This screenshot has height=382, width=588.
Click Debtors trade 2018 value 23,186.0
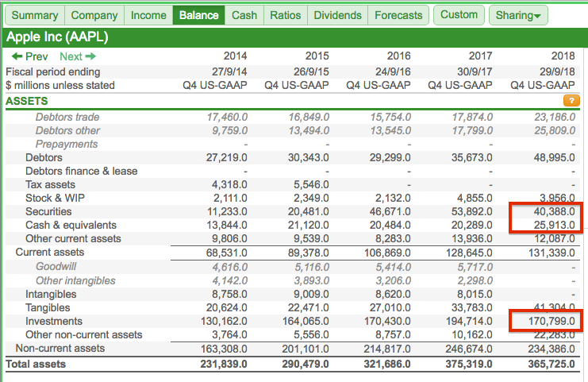555,117
